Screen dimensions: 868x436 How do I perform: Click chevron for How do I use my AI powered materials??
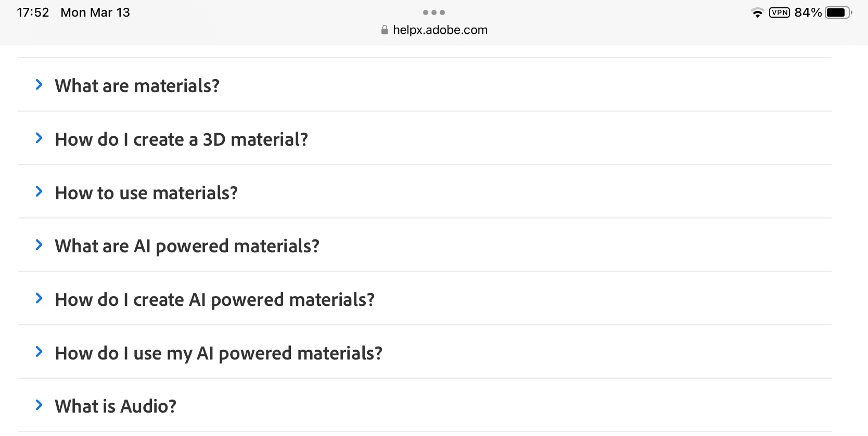[39, 352]
